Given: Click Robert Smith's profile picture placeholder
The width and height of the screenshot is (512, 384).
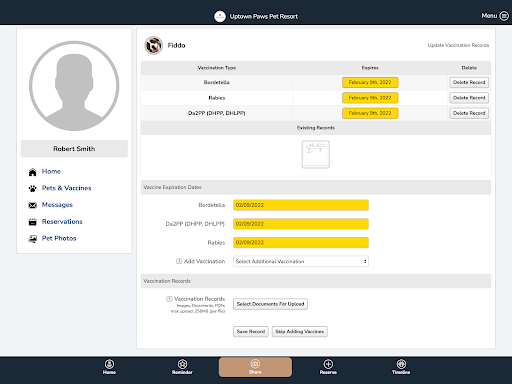Looking at the screenshot, I should tap(74, 86).
